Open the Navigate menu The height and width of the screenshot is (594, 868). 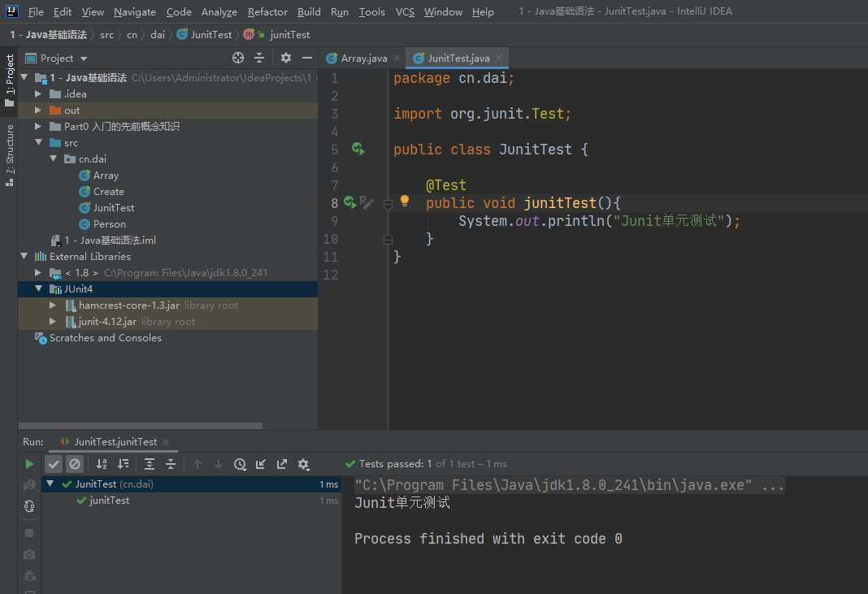(135, 11)
